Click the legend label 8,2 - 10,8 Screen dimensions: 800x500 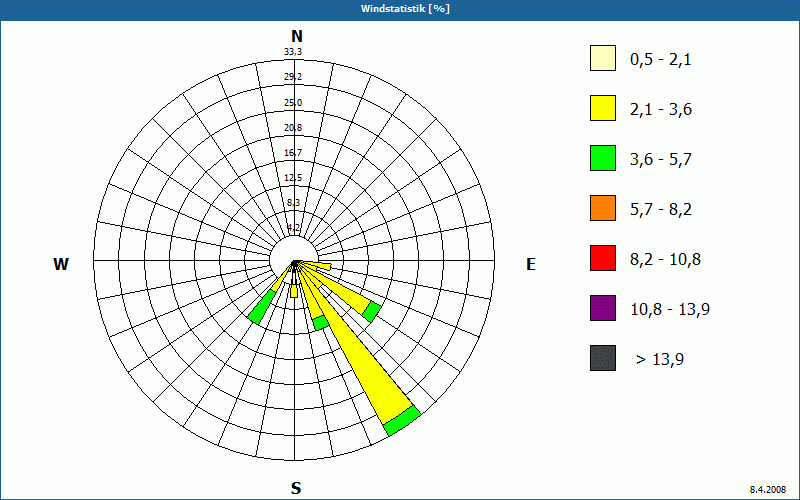click(665, 260)
